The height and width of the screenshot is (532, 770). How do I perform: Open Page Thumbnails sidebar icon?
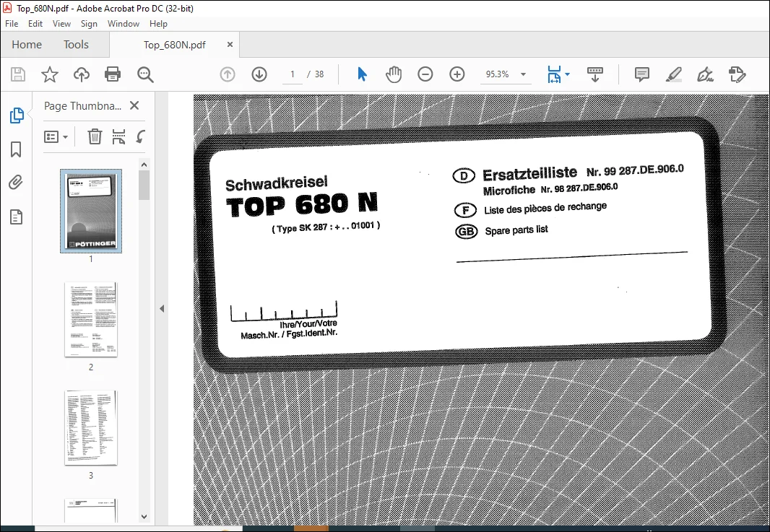(x=16, y=115)
